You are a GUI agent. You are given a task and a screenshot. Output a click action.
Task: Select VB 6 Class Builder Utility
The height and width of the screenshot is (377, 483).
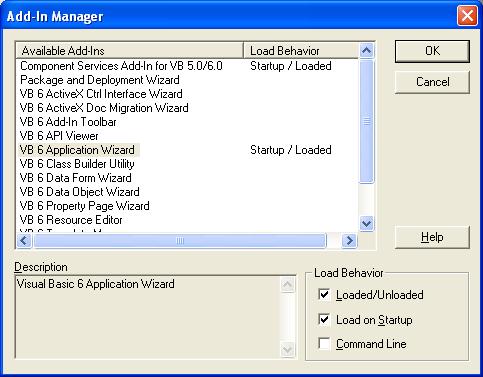click(77, 164)
